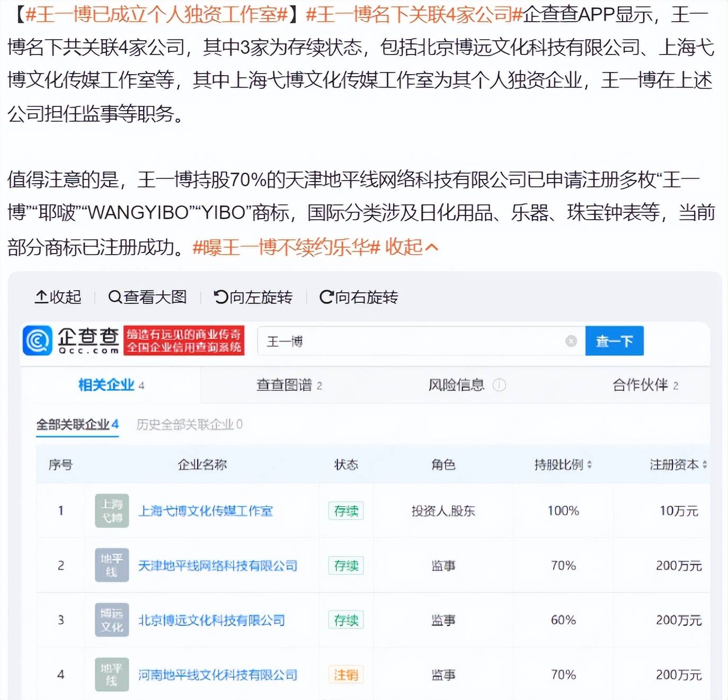The height and width of the screenshot is (700, 728).
Task: Rotate the image right with 向右旋转
Action: pyautogui.click(x=359, y=297)
